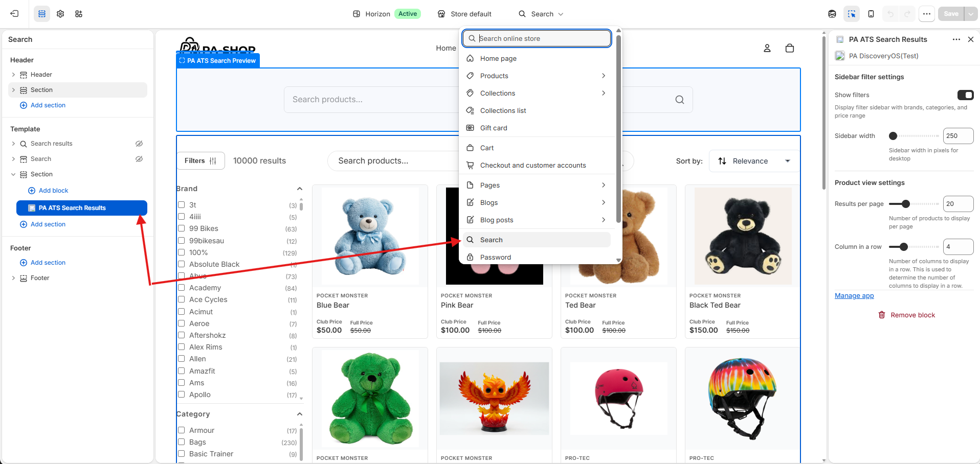Click Add section under Footer

[x=42, y=263]
